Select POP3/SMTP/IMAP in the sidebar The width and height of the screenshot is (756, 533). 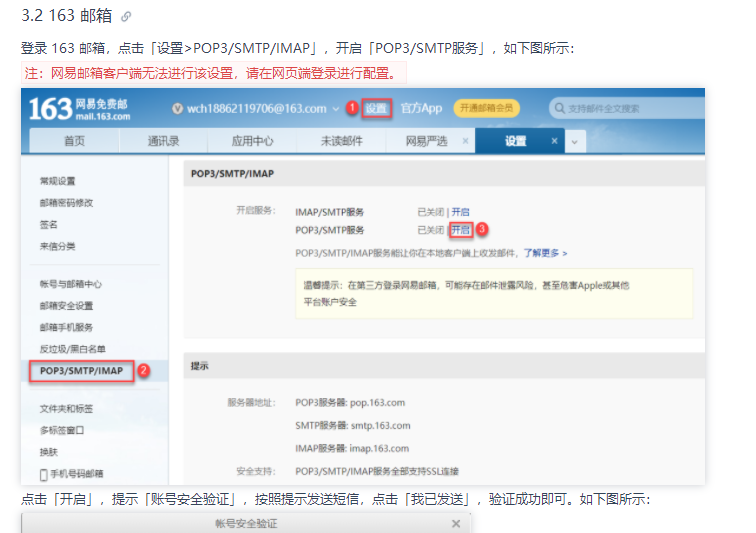(81, 370)
